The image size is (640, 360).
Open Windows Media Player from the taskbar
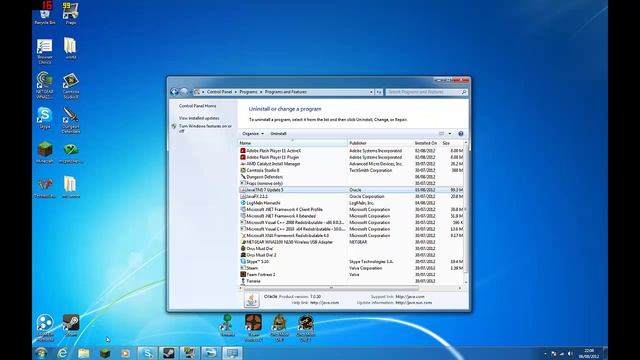point(126,353)
